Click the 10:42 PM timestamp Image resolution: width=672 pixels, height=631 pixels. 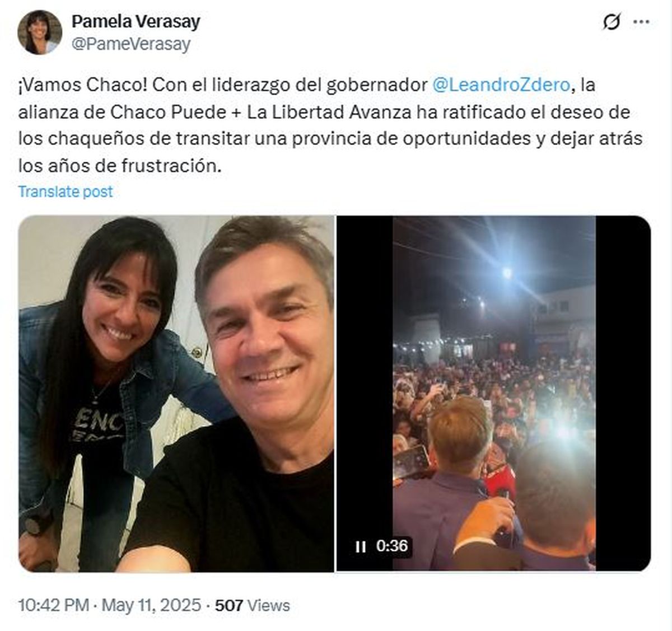point(54,605)
